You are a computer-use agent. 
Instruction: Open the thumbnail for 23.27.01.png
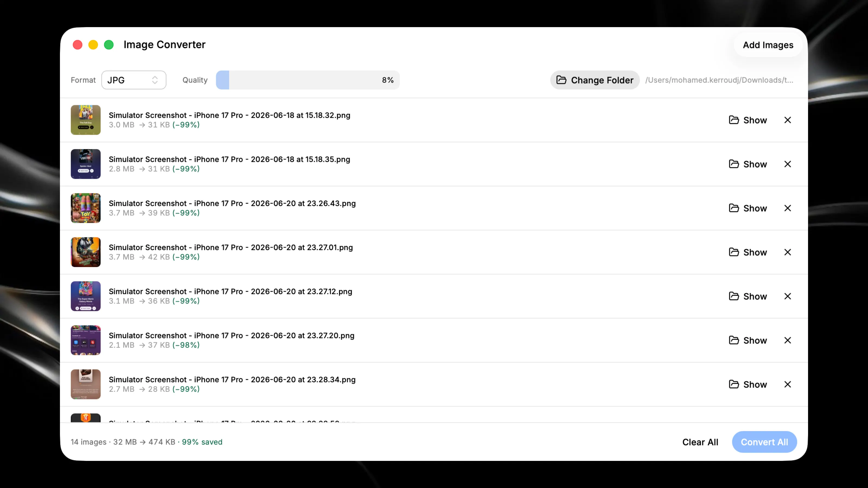point(86,252)
